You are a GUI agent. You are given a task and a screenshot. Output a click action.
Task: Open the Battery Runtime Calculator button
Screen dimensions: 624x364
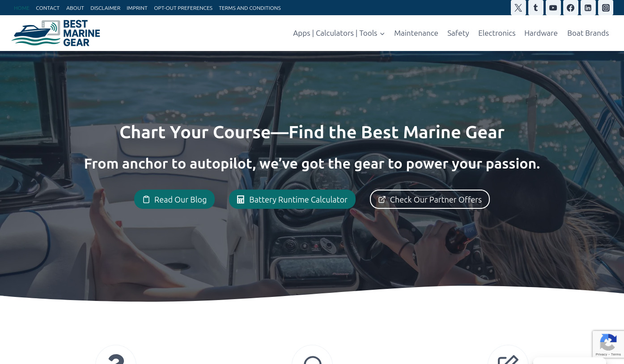coord(292,199)
